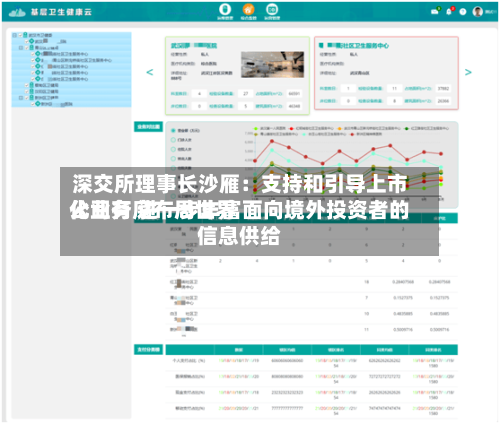This screenshot has width=500, height=424.
Task: Collapse the 新洲 bureau tree node
Action: 21,98
